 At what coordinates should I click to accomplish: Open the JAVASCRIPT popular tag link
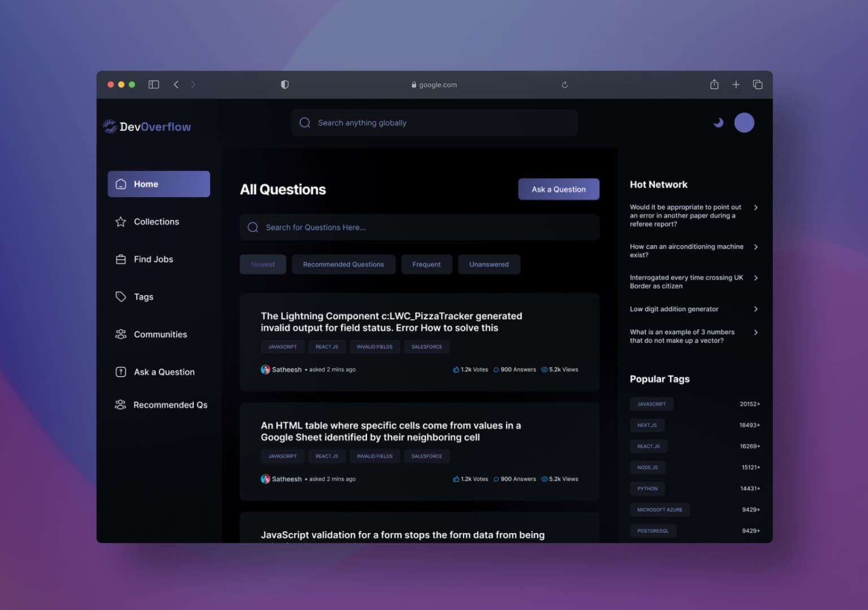651,403
